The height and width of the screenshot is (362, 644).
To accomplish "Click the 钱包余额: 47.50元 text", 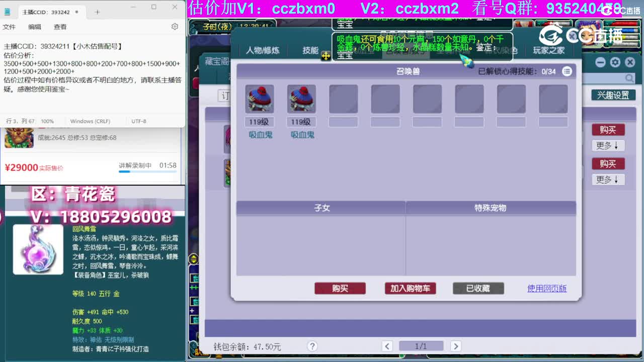I will [x=248, y=347].
